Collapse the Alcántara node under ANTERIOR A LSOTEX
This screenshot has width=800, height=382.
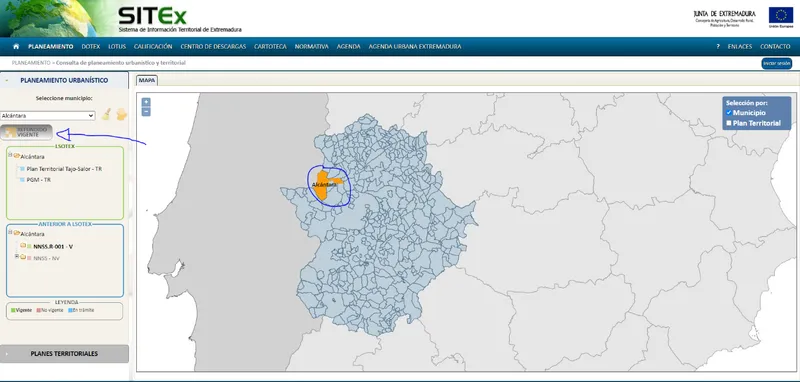tap(10, 233)
